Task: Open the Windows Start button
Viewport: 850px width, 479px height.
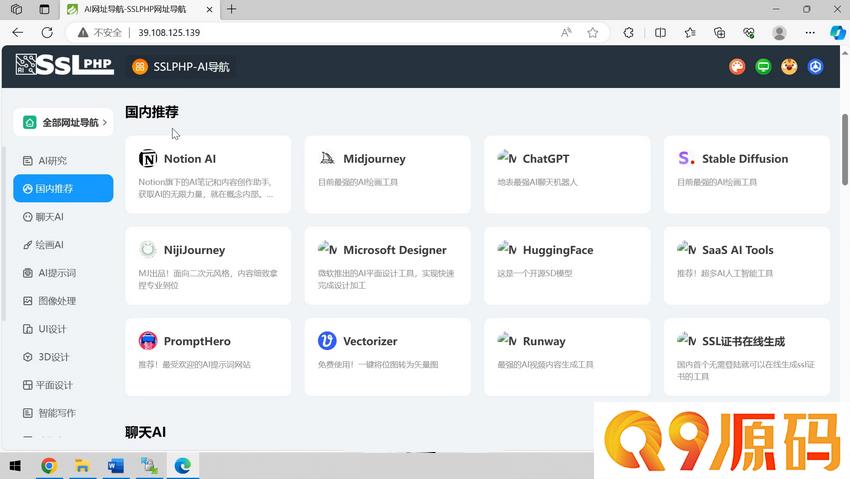Action: tap(15, 465)
